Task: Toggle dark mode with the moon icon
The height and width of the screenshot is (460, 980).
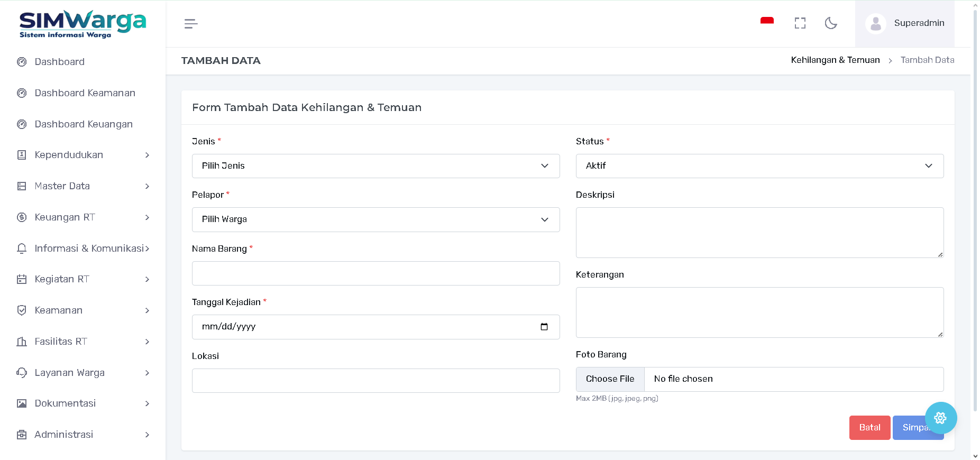Action: [831, 23]
